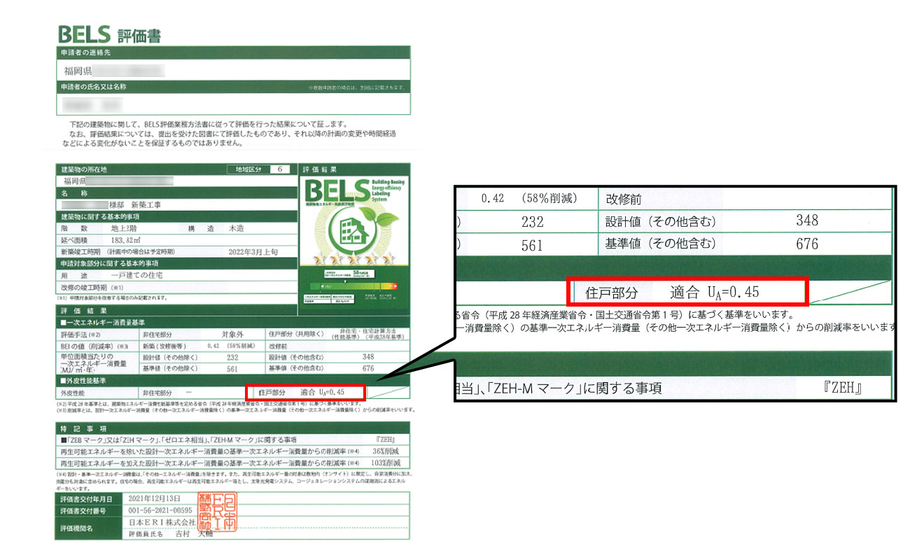Click the 申請者の氏名又は名称 header bar
The image size is (924, 560).
coord(233,87)
